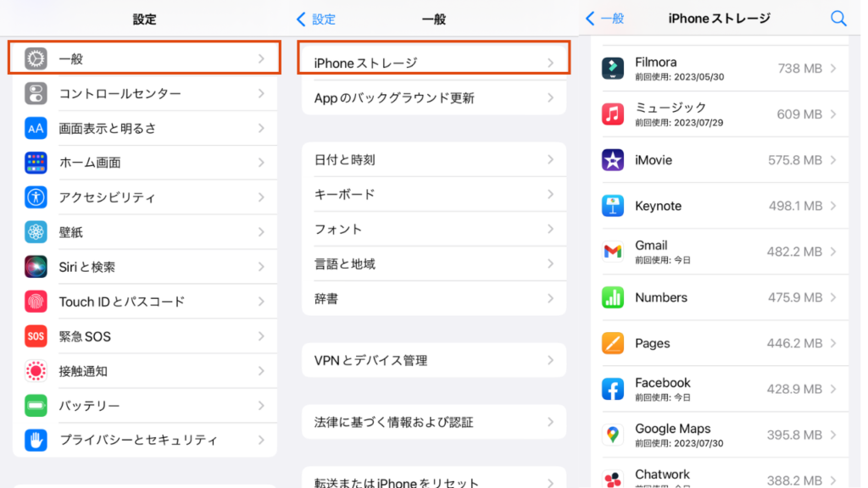Open 日付と時刻 settings
Viewport: 868px width, 488px height.
tap(434, 160)
